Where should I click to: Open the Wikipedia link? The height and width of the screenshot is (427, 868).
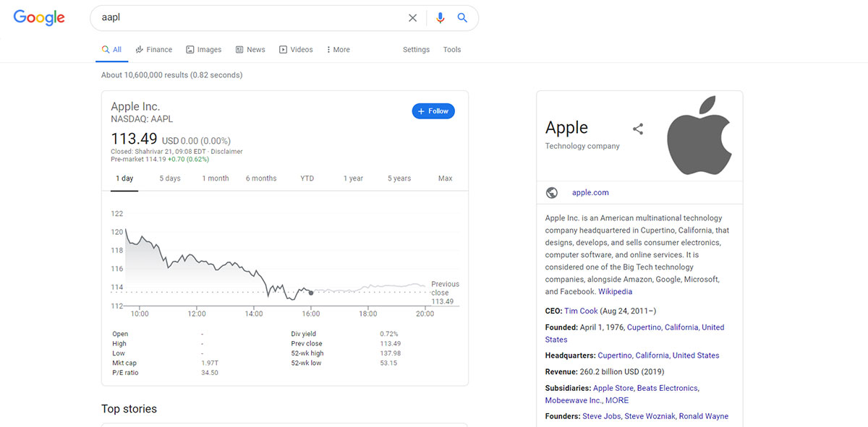pos(615,292)
